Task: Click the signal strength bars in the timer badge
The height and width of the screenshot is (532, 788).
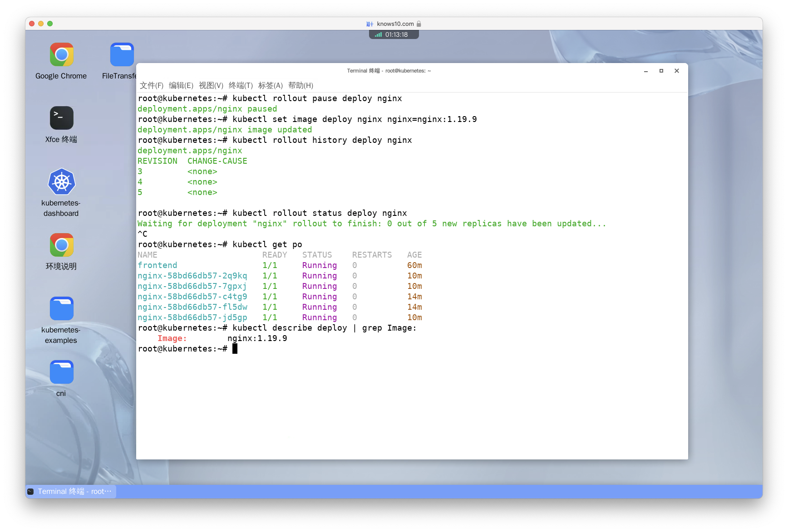Action: pos(378,34)
